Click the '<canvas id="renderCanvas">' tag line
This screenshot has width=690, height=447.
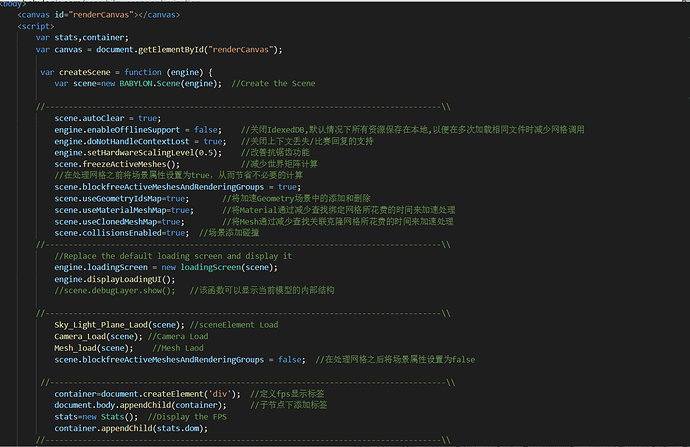pyautogui.click(x=99, y=15)
